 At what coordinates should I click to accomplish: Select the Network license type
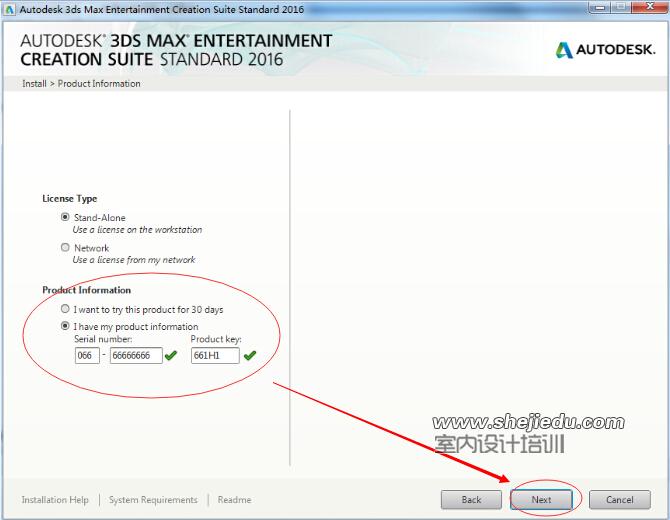click(x=65, y=247)
